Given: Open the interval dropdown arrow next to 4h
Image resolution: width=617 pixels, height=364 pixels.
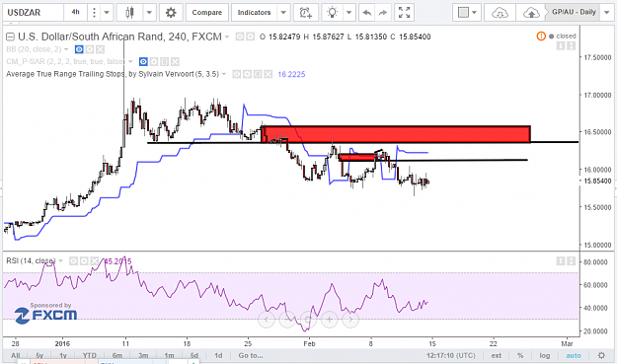Looking at the screenshot, I should click(x=107, y=13).
